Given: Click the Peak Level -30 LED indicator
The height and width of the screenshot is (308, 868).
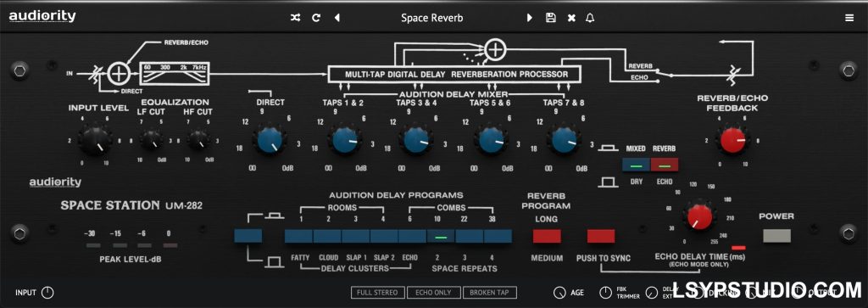Looking at the screenshot, I should [x=93, y=245].
